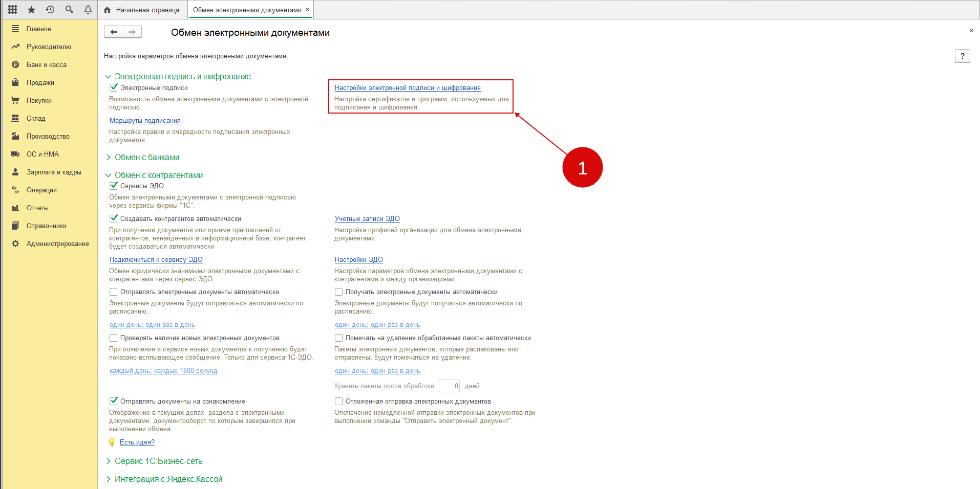
Task: Click the Банк и касса icon
Action: point(15,65)
